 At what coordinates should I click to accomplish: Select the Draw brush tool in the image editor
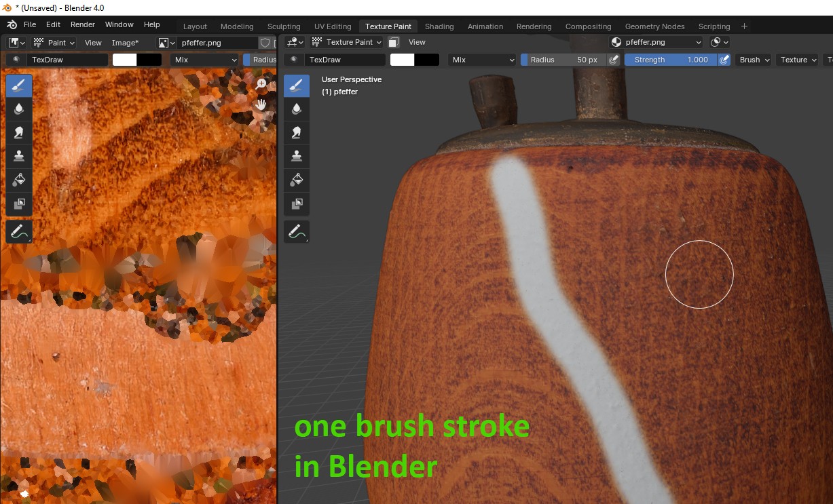(19, 85)
